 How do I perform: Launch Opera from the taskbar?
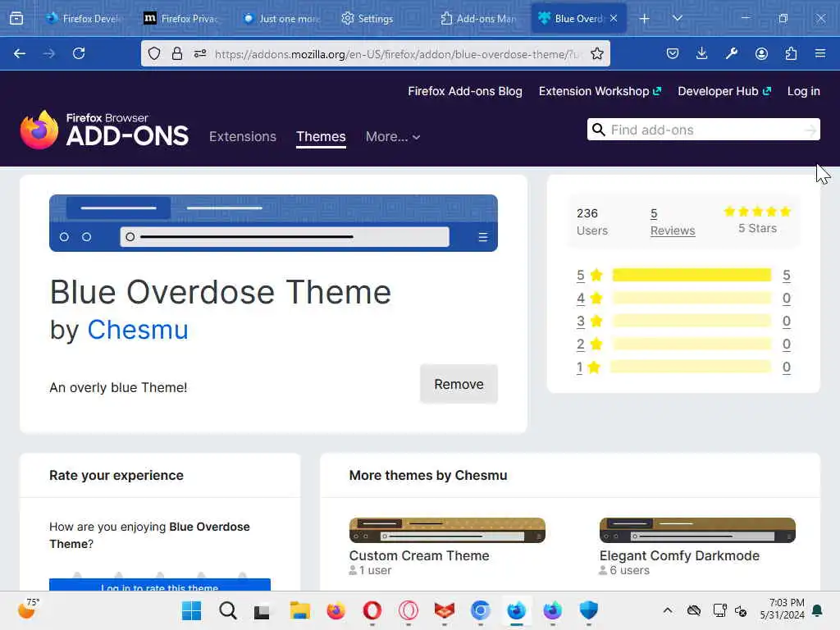372,610
